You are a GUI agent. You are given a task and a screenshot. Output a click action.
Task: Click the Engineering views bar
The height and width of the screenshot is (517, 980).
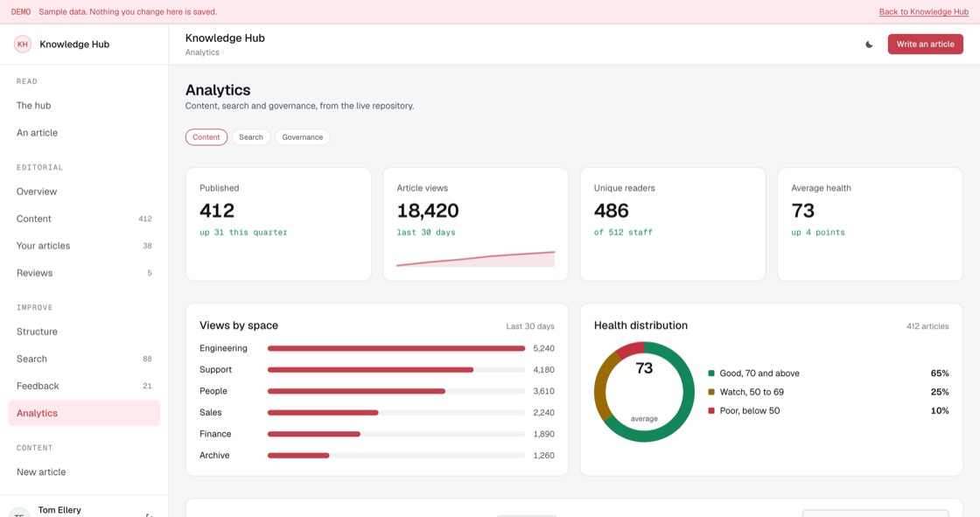pos(396,348)
